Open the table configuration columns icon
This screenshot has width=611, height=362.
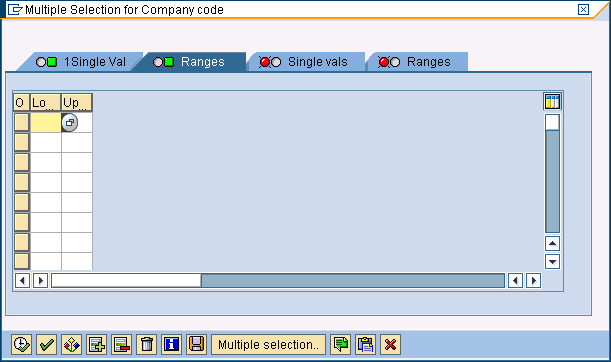[552, 102]
